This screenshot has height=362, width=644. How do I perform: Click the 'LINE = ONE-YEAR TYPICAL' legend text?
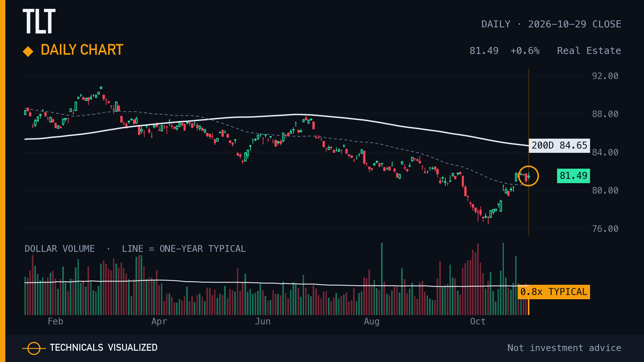(184, 249)
